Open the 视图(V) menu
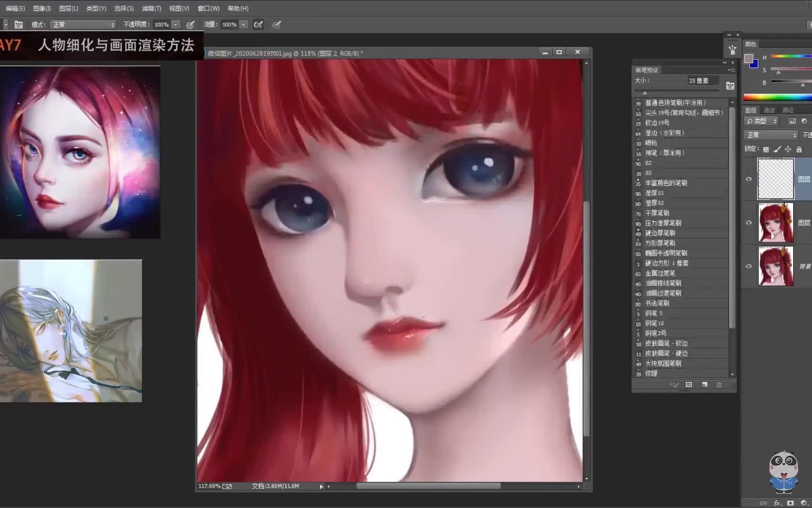 179,8
